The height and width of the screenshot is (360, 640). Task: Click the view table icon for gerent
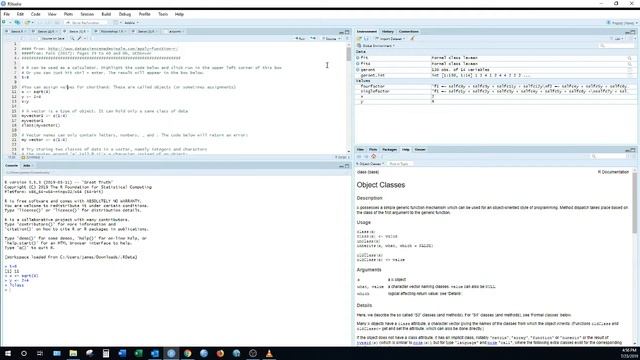(x=630, y=70)
